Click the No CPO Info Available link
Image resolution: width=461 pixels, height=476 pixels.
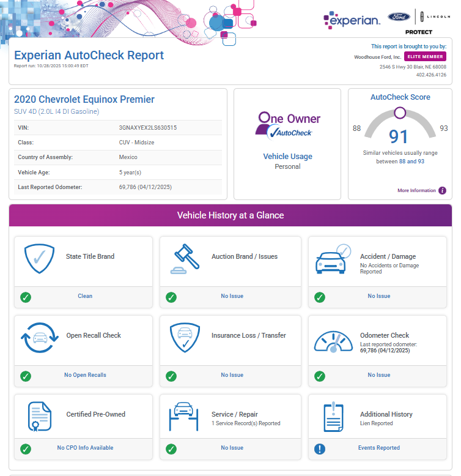(x=85, y=448)
